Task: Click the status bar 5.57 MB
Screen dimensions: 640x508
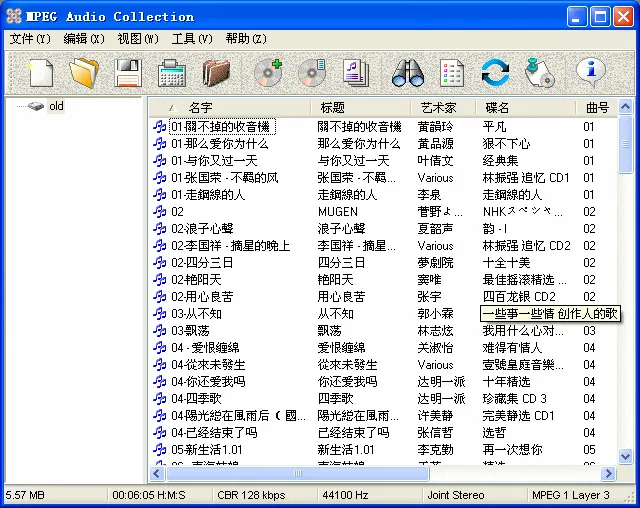Action: pos(25,495)
